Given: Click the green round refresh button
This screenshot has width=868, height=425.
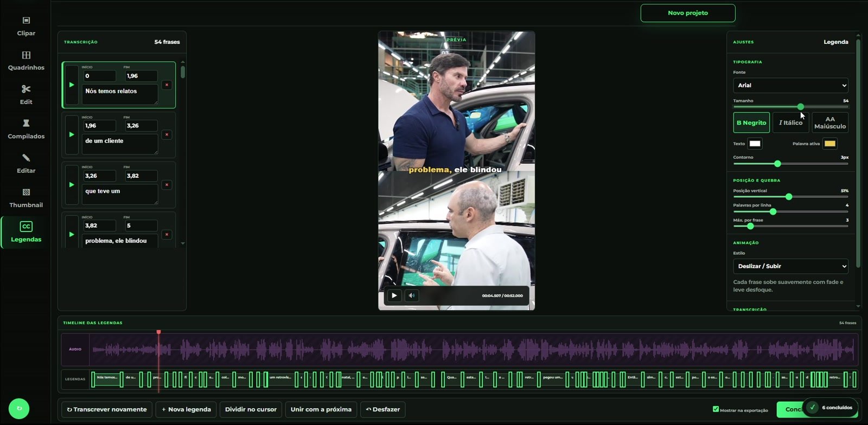Looking at the screenshot, I should click(x=19, y=409).
